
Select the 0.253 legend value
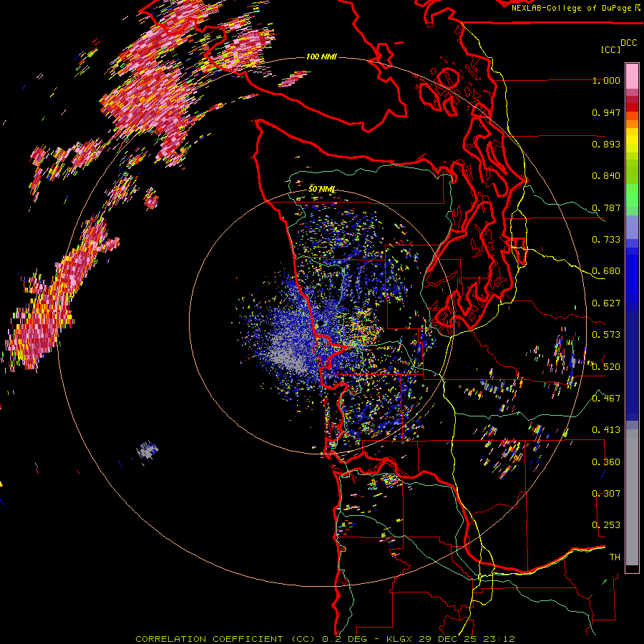coord(606,525)
